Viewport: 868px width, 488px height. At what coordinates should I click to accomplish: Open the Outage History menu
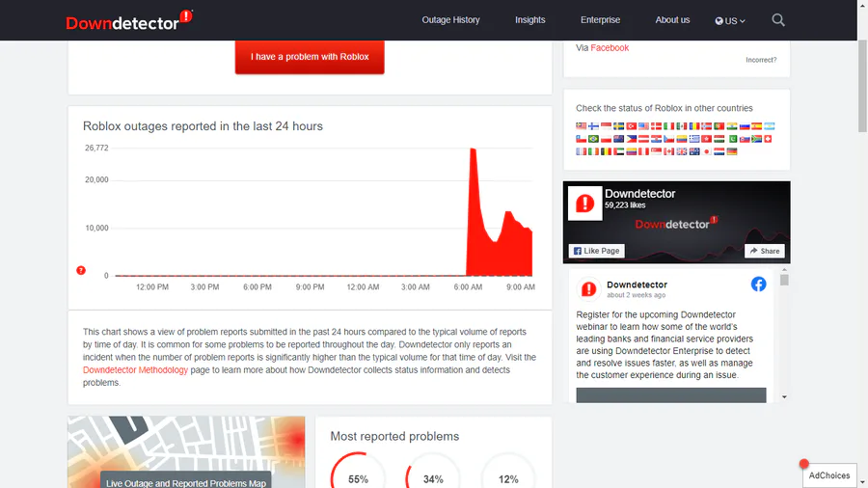450,20
